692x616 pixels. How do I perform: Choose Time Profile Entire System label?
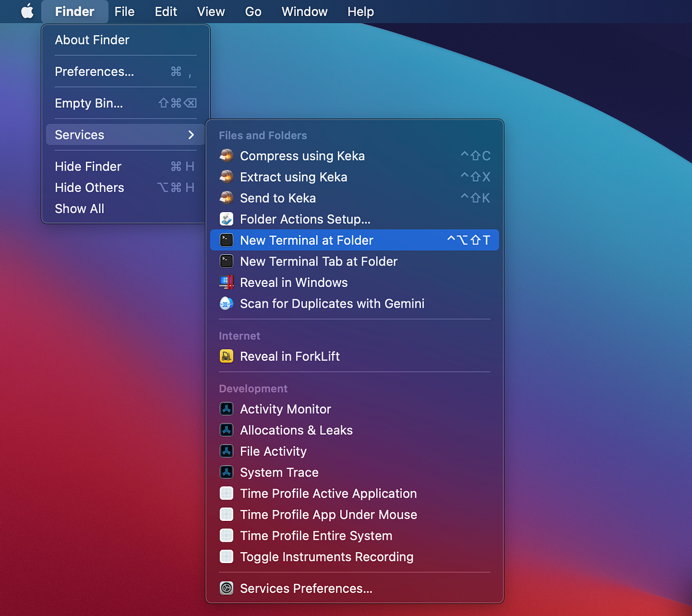(316, 536)
